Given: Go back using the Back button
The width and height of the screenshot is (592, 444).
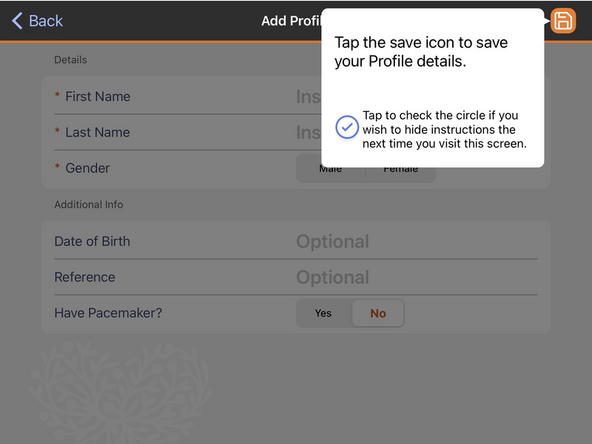Looking at the screenshot, I should click(37, 21).
